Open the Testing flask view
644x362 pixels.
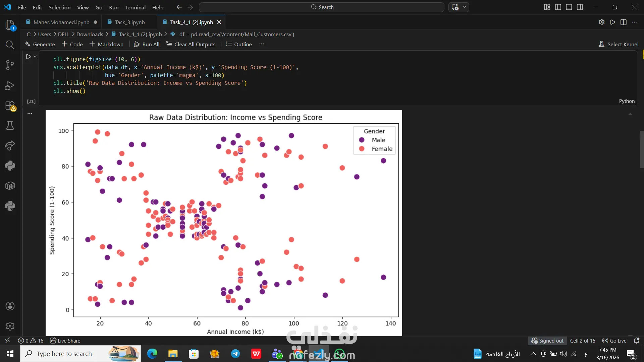[10, 126]
